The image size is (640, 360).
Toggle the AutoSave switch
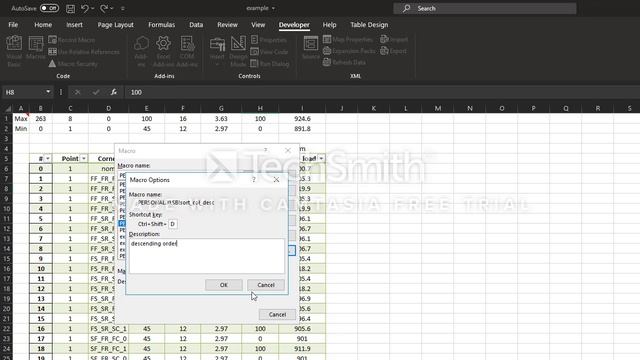pos(49,8)
